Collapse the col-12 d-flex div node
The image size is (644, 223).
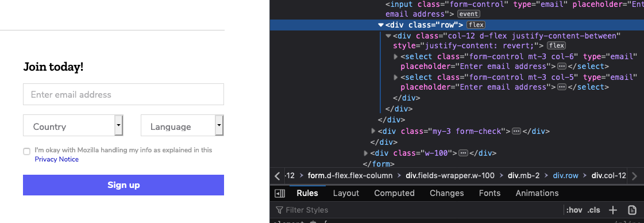(x=388, y=36)
